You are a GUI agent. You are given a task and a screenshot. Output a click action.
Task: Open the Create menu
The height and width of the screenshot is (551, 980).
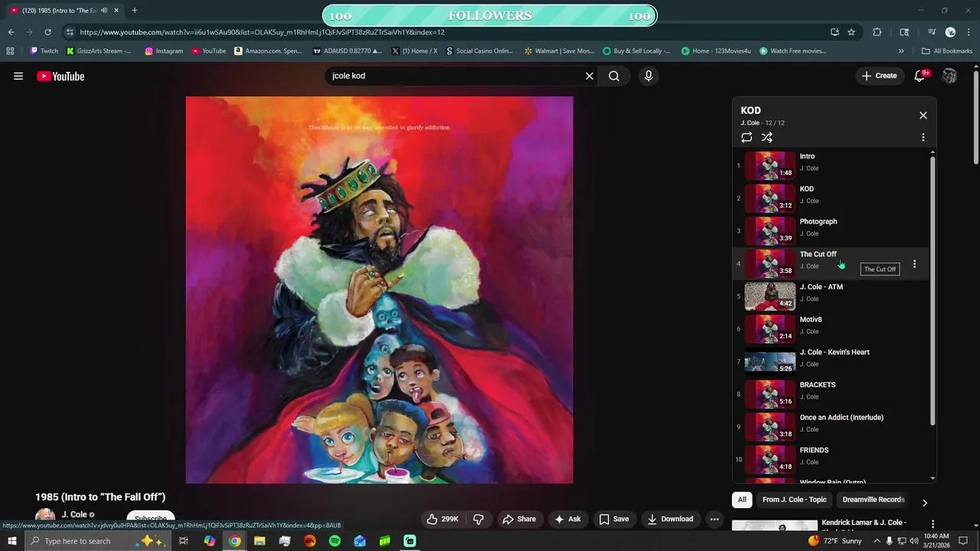(x=879, y=76)
